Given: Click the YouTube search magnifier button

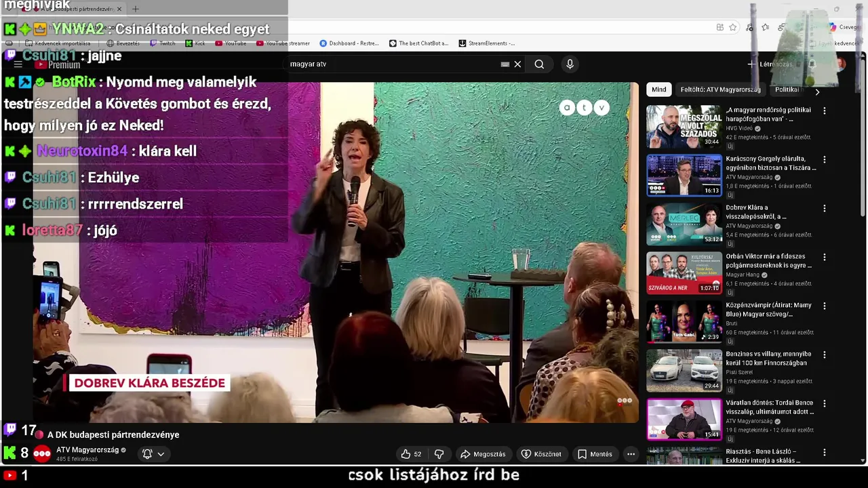Looking at the screenshot, I should pyautogui.click(x=539, y=64).
